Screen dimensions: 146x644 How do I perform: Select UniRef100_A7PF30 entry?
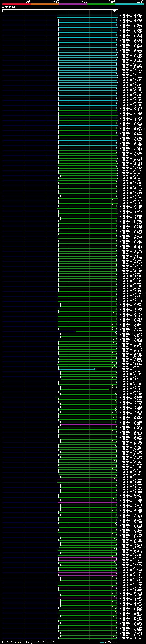pyautogui.click(x=131, y=347)
